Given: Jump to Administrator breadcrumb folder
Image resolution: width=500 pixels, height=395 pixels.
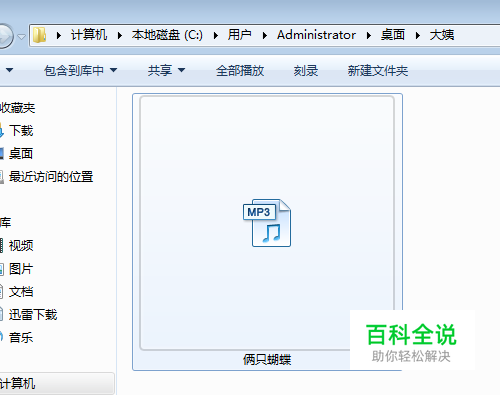Looking at the screenshot, I should point(316,35).
